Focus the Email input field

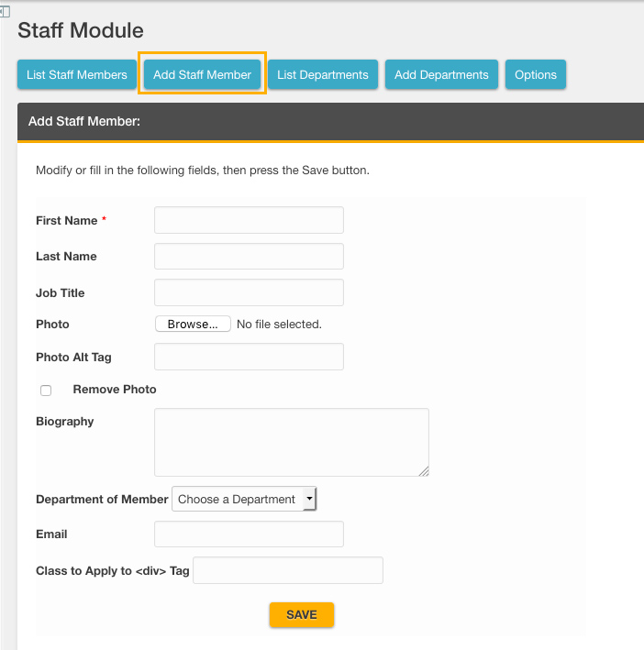[x=249, y=534]
